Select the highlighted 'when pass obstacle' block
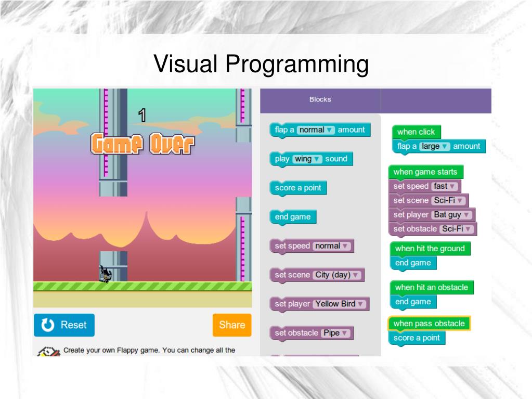 tap(429, 324)
